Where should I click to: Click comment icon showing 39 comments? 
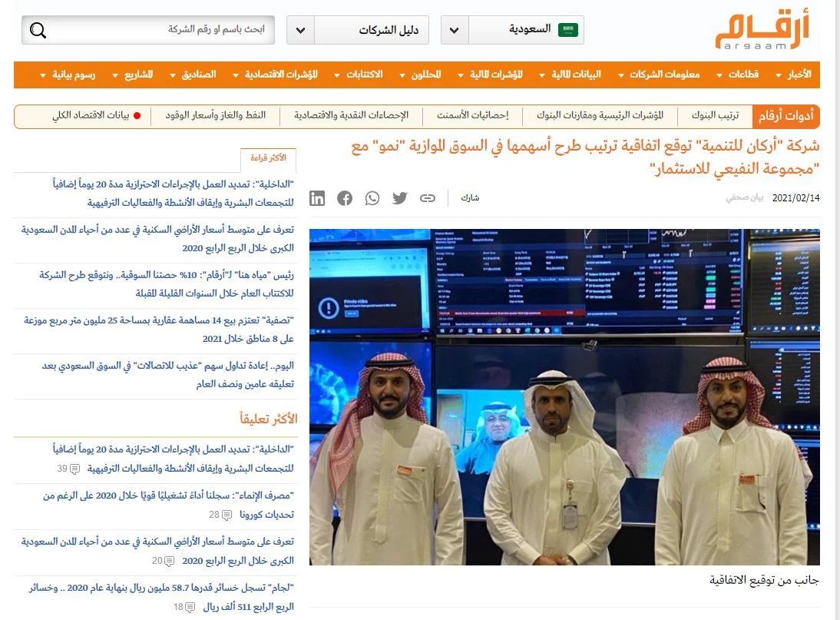75,469
